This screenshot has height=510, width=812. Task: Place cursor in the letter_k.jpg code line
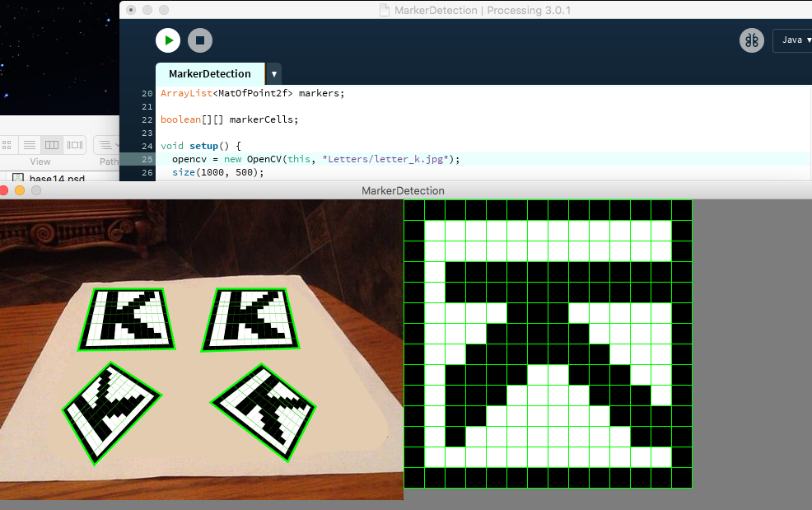click(x=329, y=159)
